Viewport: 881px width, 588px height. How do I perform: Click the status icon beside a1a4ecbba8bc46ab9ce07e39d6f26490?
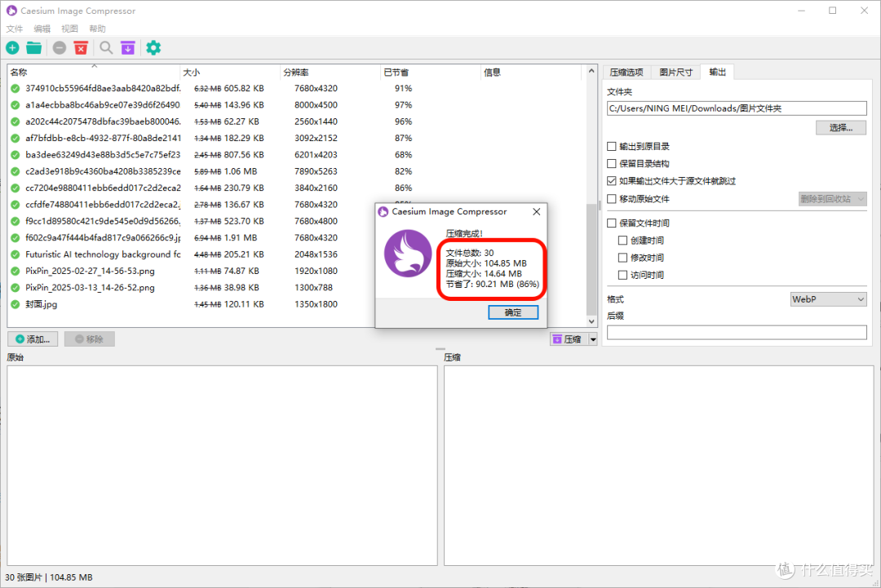coord(15,105)
